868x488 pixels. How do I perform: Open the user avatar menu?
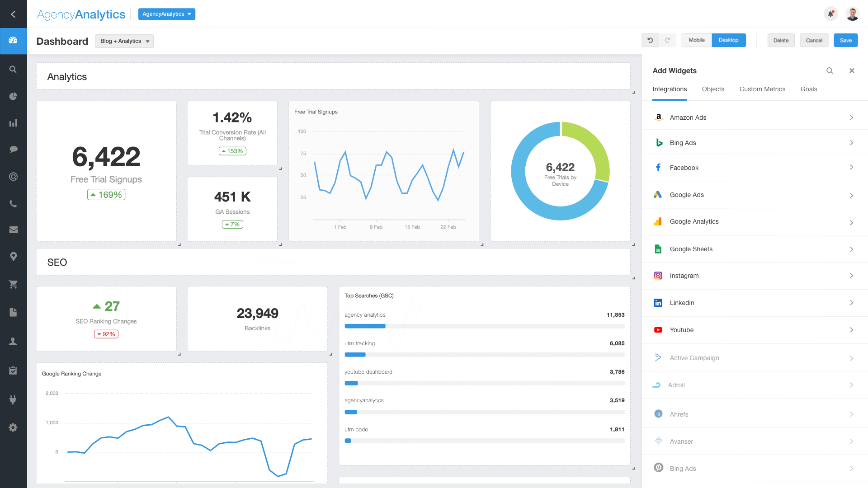click(852, 14)
